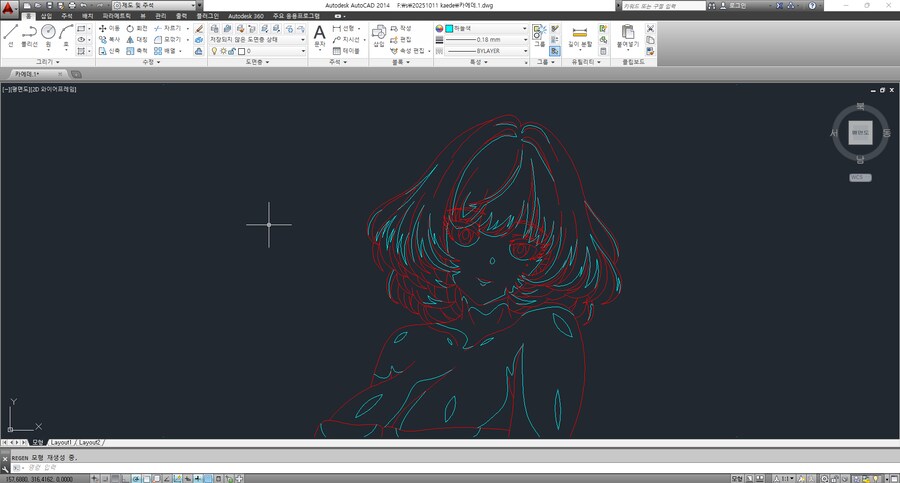Viewport: 900px width, 483px height.
Task: Click the Cut scissors icon in clipboard panel
Action: pyautogui.click(x=650, y=28)
